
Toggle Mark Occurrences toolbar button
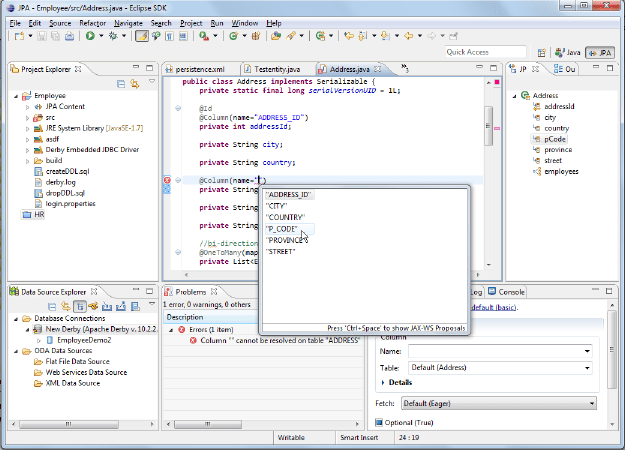pyautogui.click(x=142, y=36)
